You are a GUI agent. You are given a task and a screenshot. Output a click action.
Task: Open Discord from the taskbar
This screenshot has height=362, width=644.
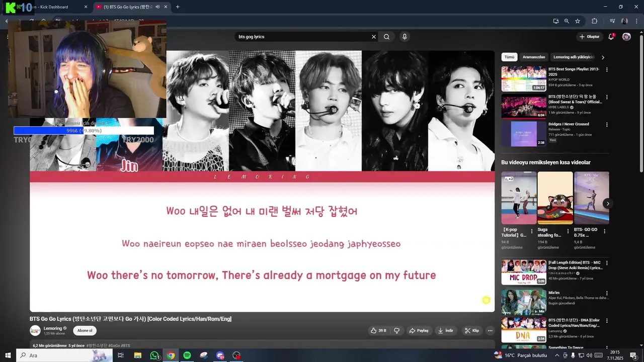[220, 355]
